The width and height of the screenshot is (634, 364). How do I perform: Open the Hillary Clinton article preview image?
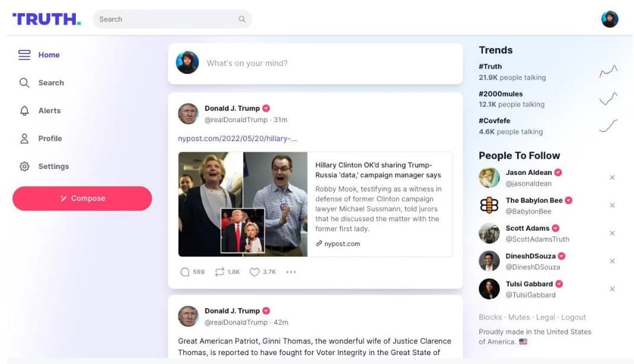pyautogui.click(x=243, y=204)
